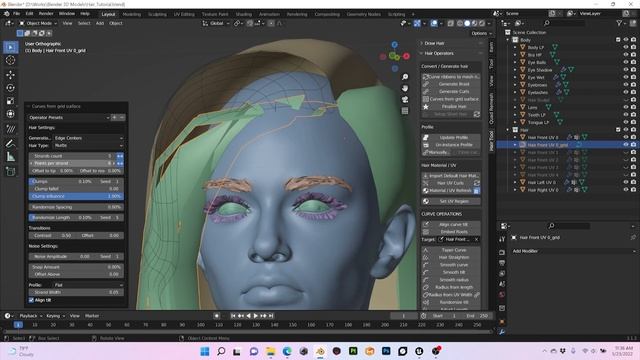
Task: Select the Cursor tool in the left toolbar
Action: (x=11, y=60)
